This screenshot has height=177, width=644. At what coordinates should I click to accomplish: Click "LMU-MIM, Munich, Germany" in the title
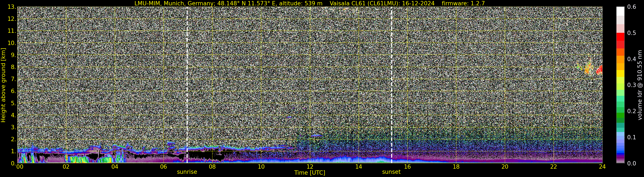[174, 3]
